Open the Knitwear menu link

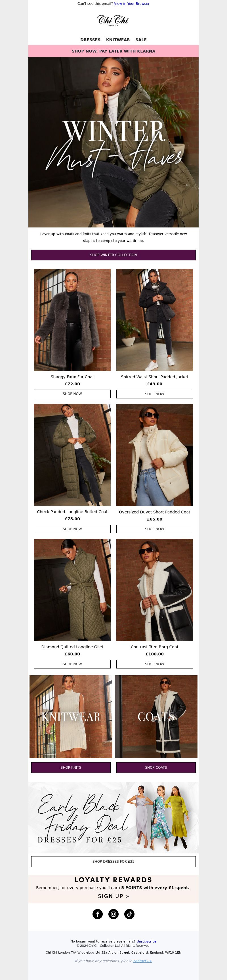pyautogui.click(x=118, y=39)
